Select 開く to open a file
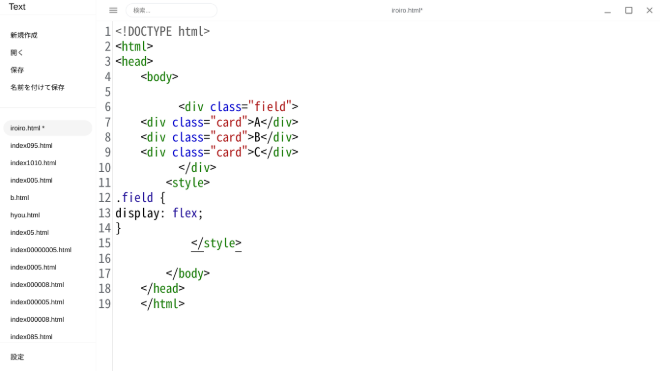 tap(17, 53)
